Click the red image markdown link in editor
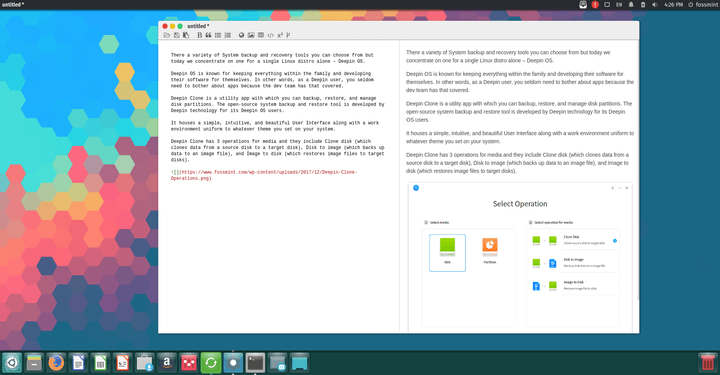 click(x=264, y=175)
